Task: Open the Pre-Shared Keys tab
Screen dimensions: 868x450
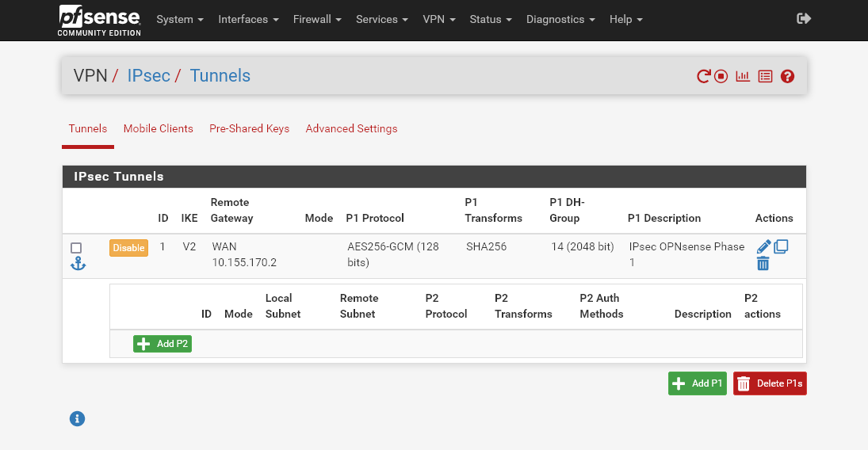Action: [x=249, y=128]
